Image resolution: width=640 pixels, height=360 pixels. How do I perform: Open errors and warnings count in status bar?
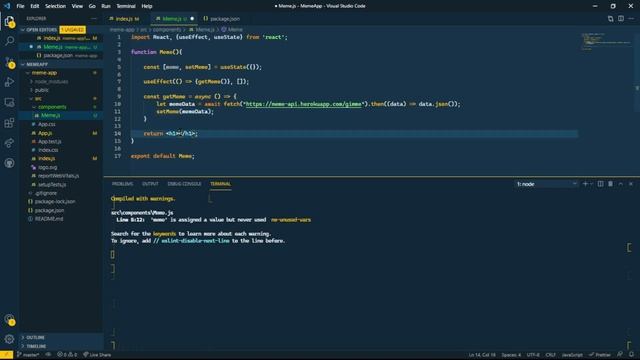[67, 355]
